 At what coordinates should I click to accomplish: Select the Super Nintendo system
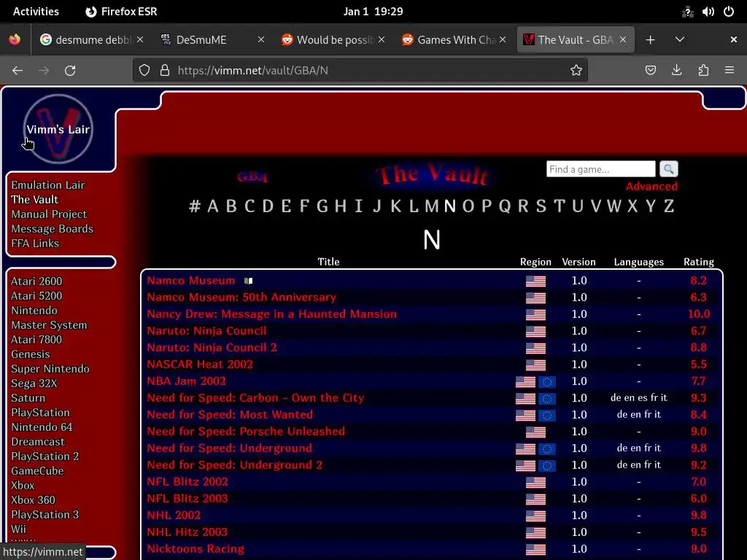50,368
